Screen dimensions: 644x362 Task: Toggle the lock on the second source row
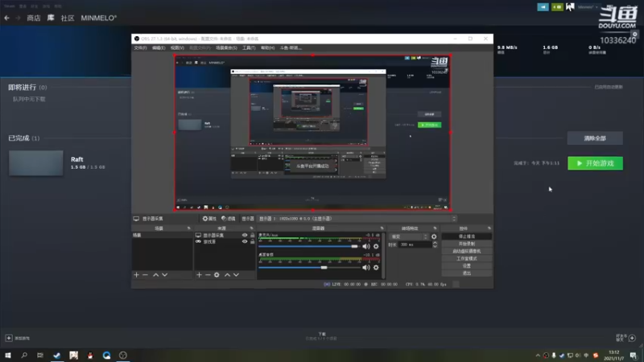tap(252, 242)
